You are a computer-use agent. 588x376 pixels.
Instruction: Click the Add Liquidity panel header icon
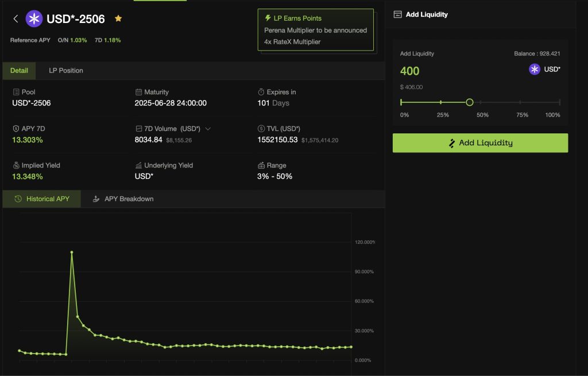click(397, 14)
